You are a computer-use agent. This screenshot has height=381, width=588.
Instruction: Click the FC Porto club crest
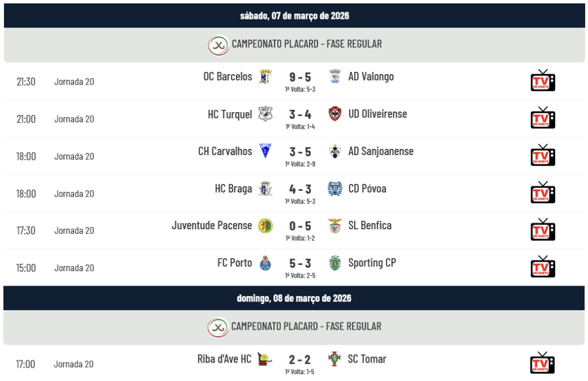tap(265, 263)
